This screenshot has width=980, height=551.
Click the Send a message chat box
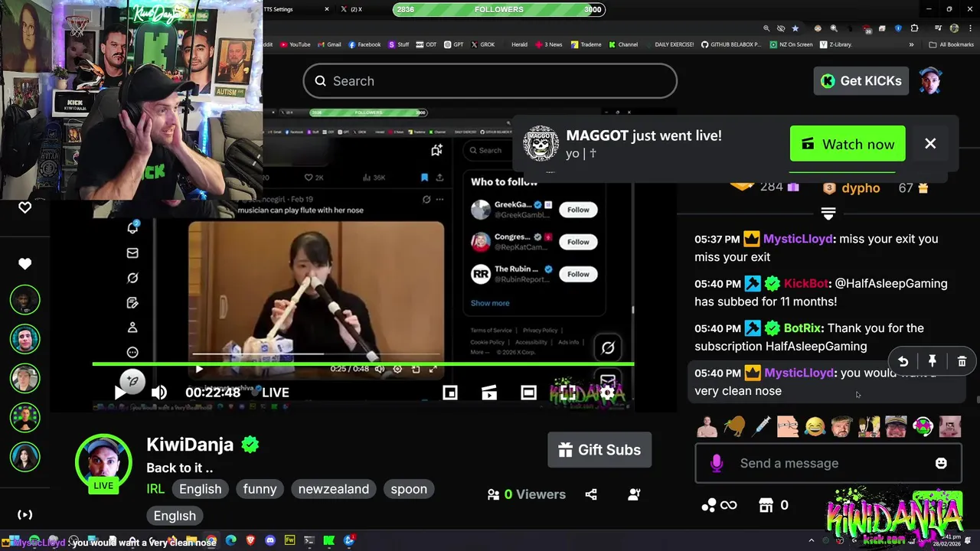828,463
